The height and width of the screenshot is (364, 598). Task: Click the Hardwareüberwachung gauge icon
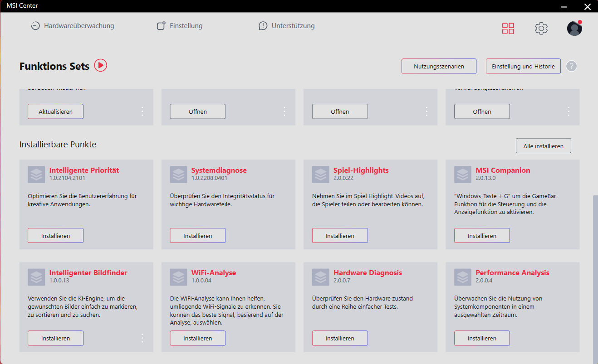tap(35, 26)
